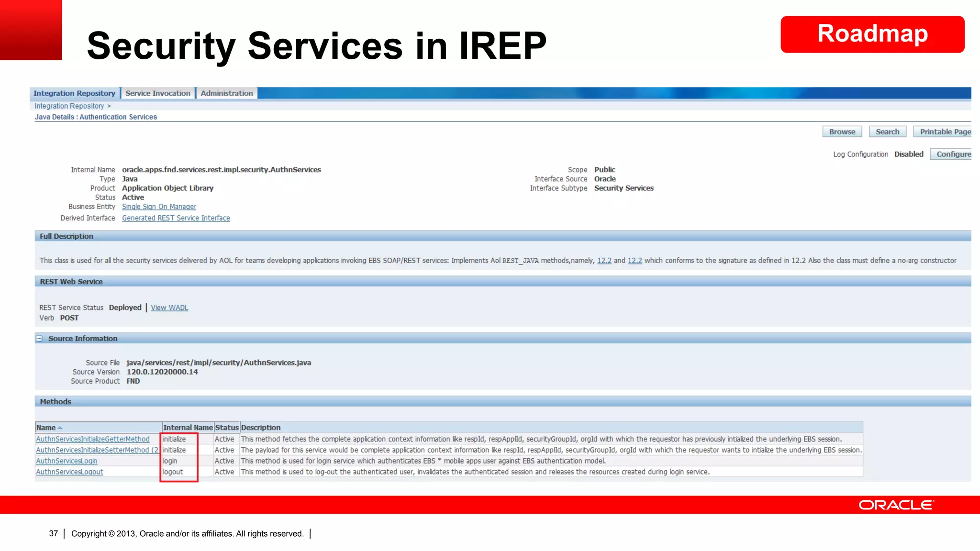Collapse the Source Information section

(39, 339)
